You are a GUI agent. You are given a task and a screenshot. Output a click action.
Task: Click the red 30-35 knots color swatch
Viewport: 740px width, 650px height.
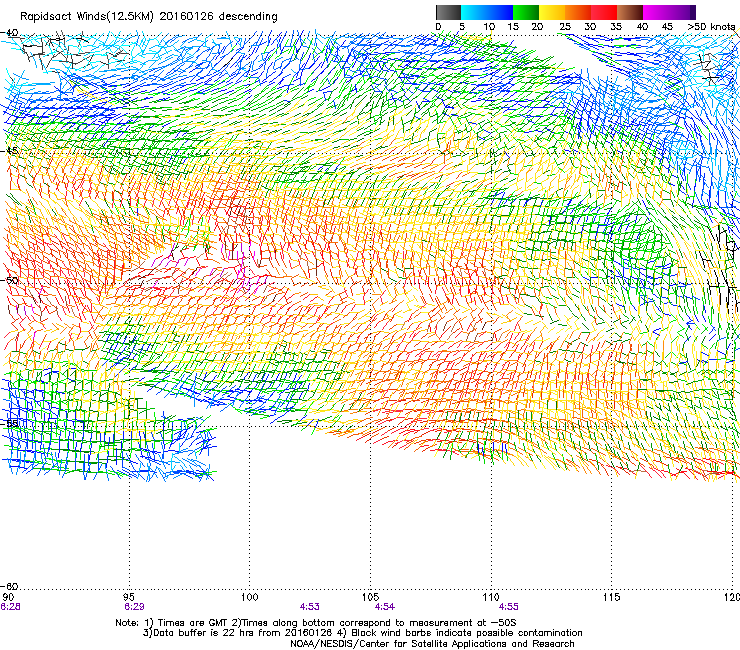(604, 12)
